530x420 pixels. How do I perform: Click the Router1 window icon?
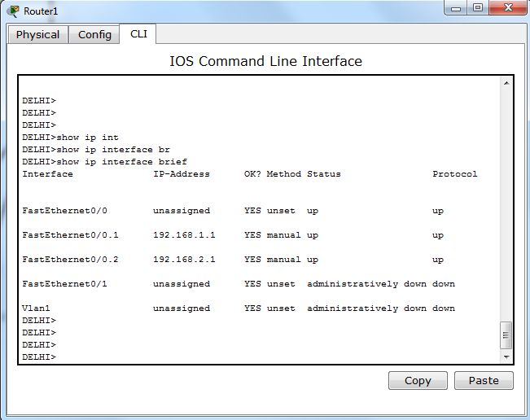pyautogui.click(x=14, y=11)
